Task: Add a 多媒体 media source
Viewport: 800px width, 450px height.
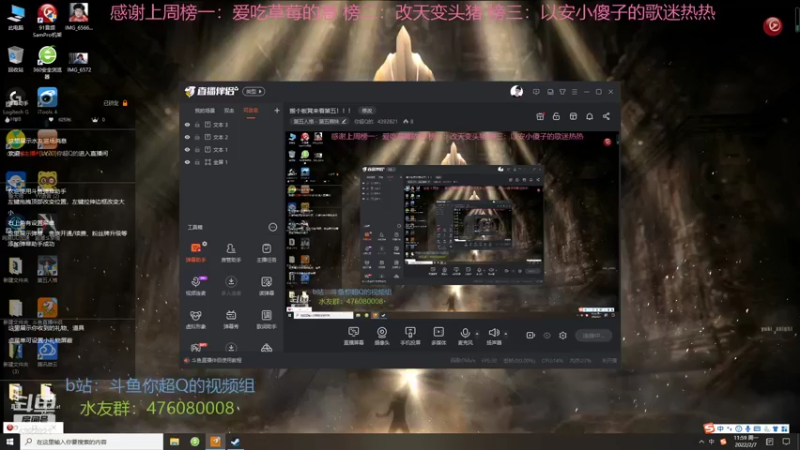Action: click(x=438, y=336)
